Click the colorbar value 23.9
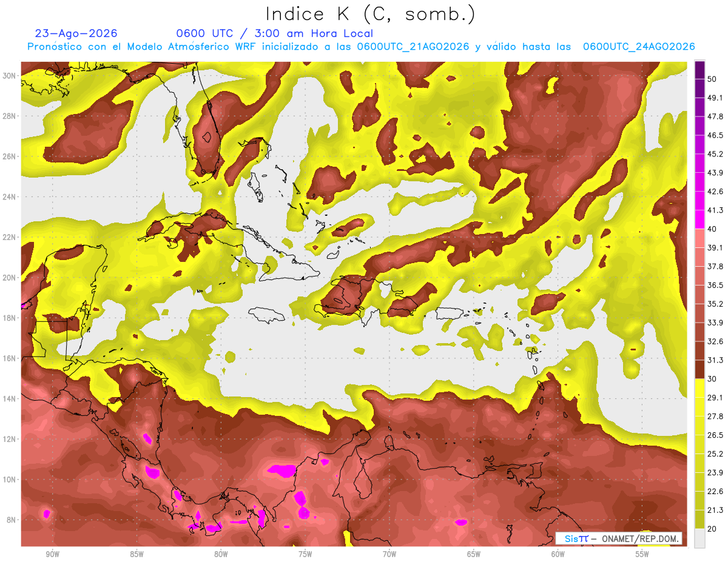The width and height of the screenshot is (728, 562). [715, 473]
